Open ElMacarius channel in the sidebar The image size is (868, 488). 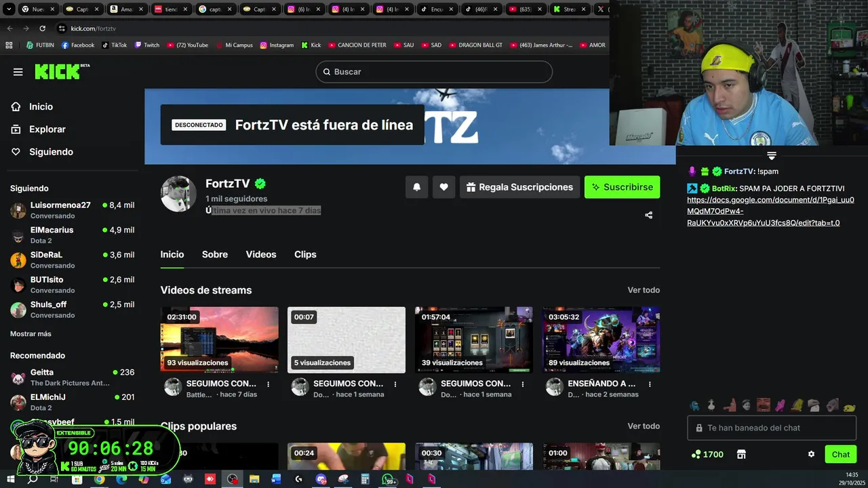click(72, 235)
